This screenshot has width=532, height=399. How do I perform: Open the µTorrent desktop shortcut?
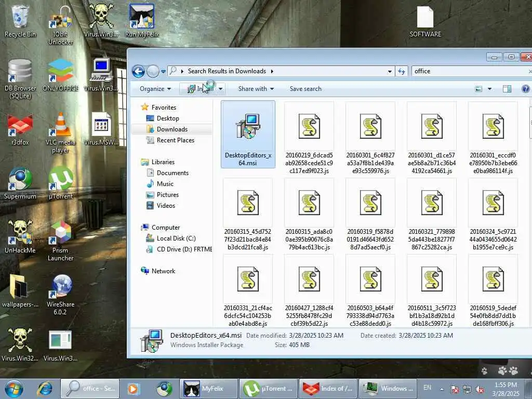[x=60, y=183]
